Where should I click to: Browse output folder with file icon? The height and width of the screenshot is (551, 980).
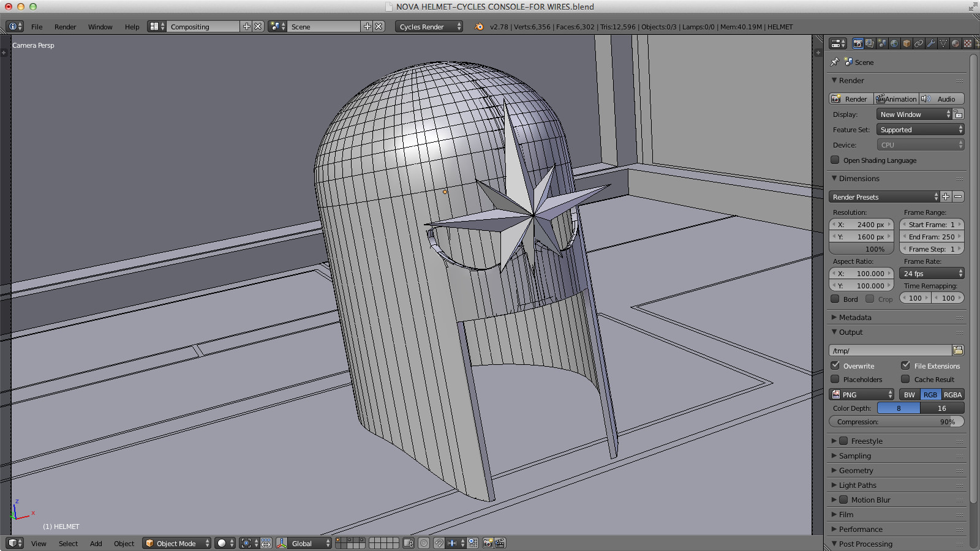958,350
